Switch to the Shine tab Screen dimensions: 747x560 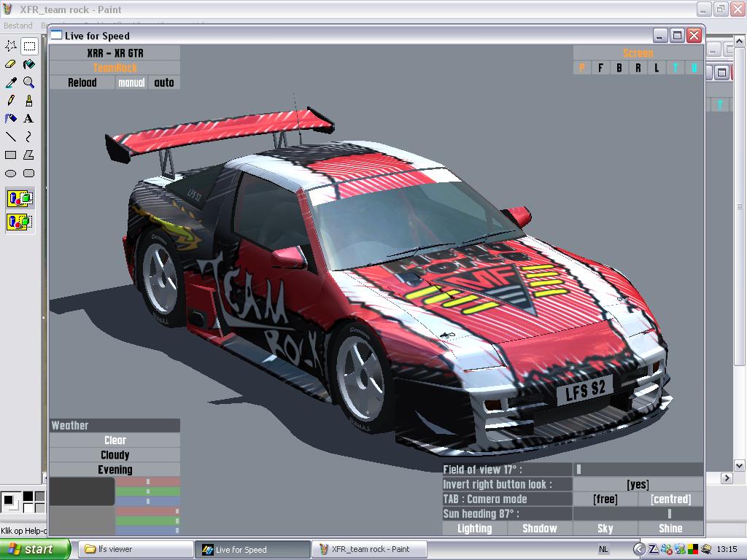click(671, 528)
